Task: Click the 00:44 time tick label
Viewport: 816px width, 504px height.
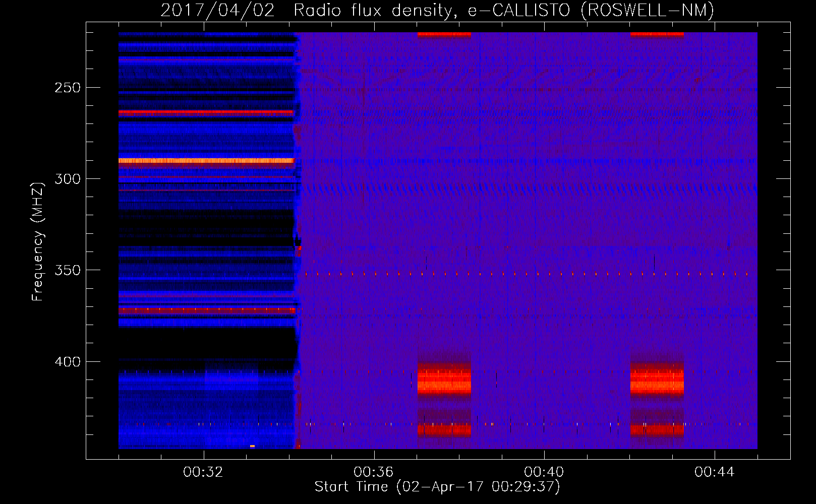Action: coord(715,472)
